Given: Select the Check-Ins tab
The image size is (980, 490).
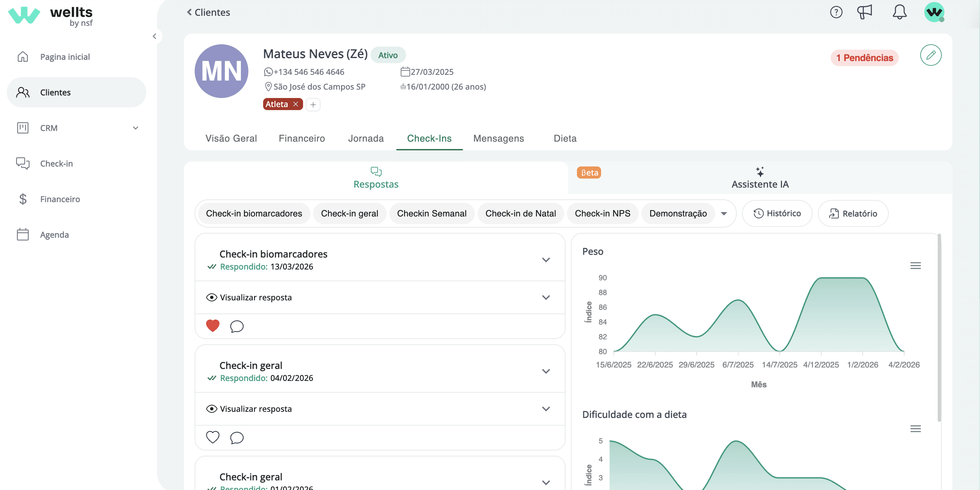Looking at the screenshot, I should (429, 139).
